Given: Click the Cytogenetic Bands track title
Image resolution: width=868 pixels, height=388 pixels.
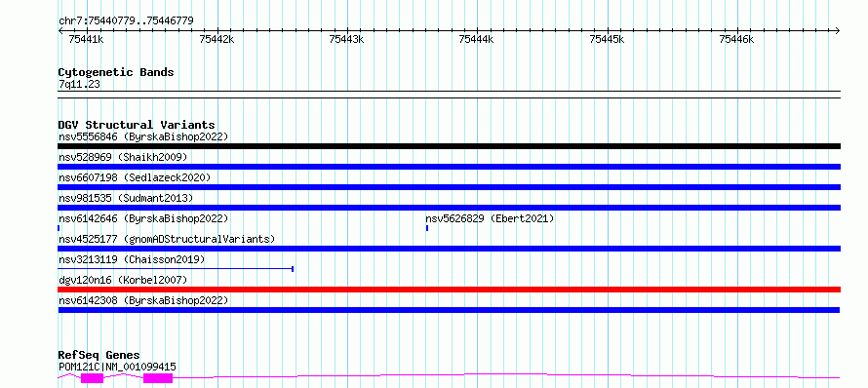Looking at the screenshot, I should coord(116,72).
